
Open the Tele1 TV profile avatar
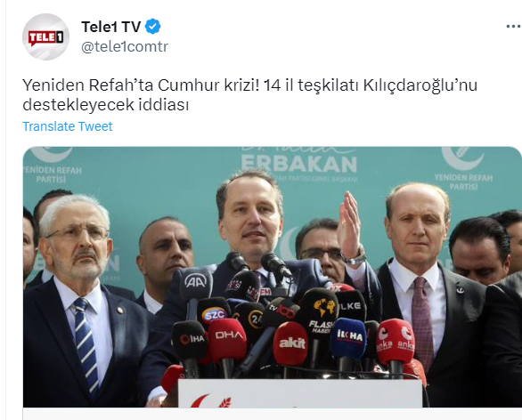pos(45,36)
